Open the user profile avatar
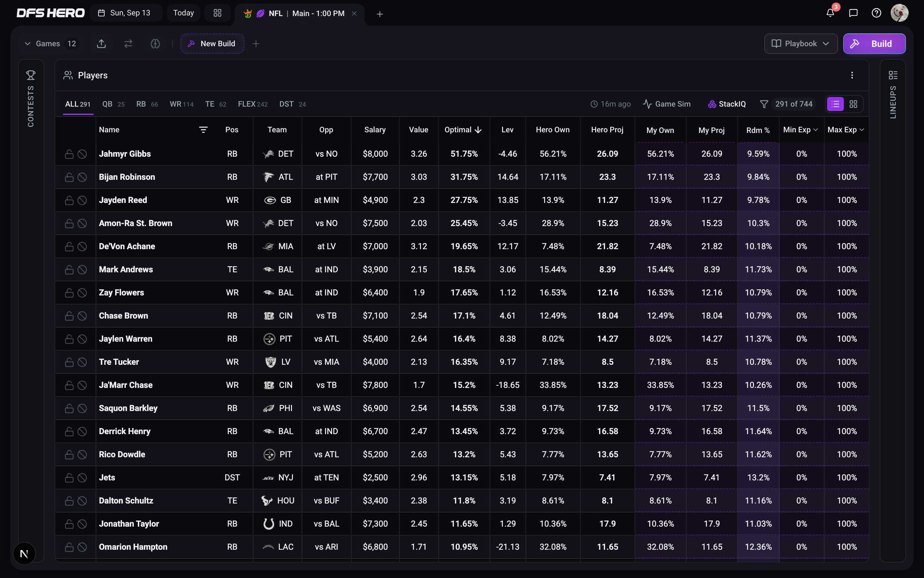Image resolution: width=924 pixels, height=578 pixels. pyautogui.click(x=899, y=13)
